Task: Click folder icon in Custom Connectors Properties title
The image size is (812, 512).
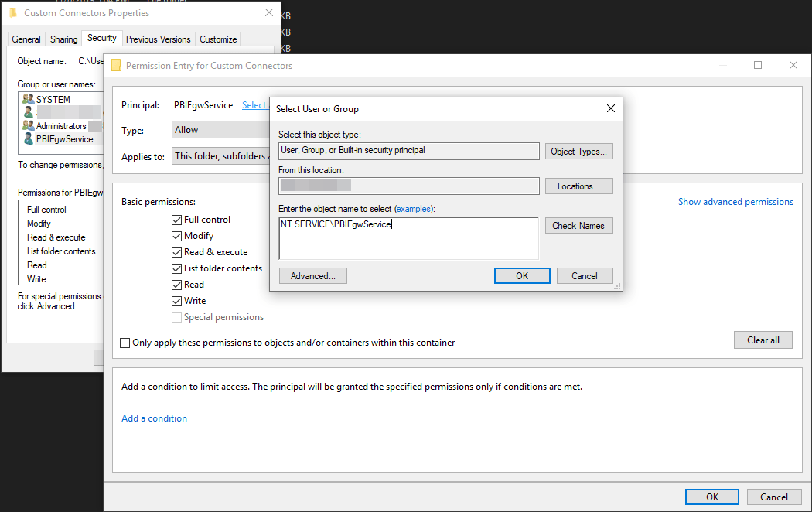Action: (13, 13)
